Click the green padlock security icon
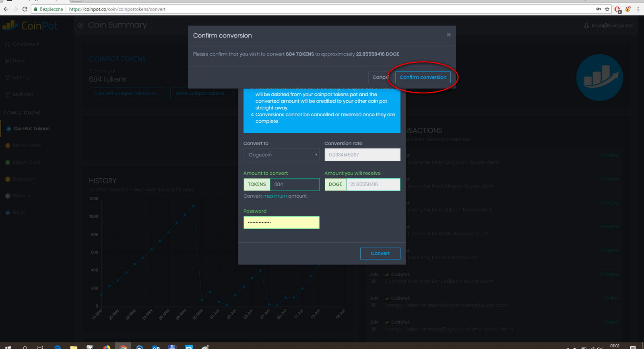644x349 pixels. (x=35, y=9)
